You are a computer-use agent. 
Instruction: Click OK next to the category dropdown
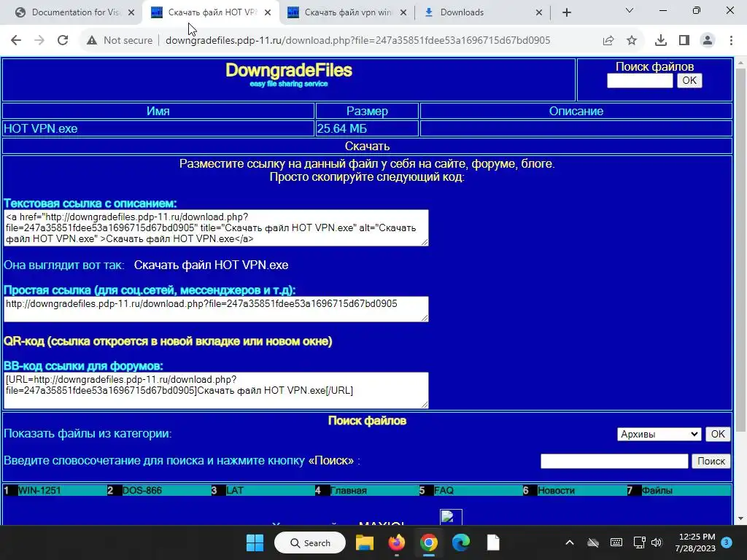point(718,435)
